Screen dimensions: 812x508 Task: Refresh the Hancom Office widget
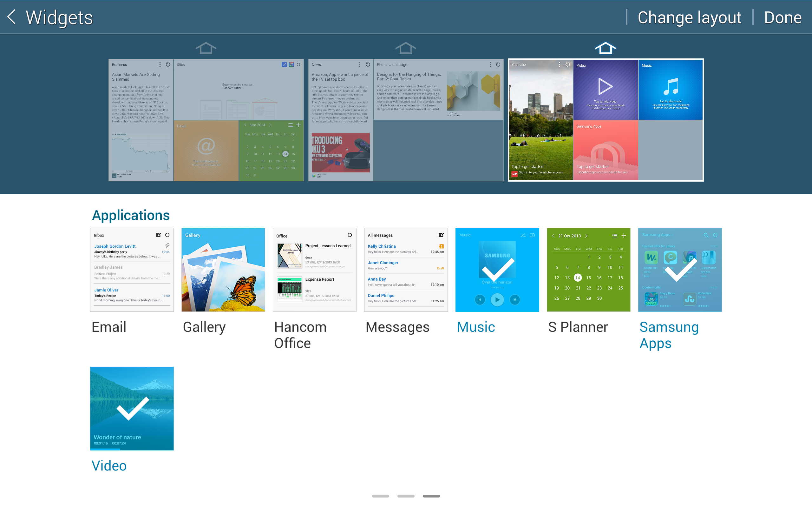click(x=350, y=235)
